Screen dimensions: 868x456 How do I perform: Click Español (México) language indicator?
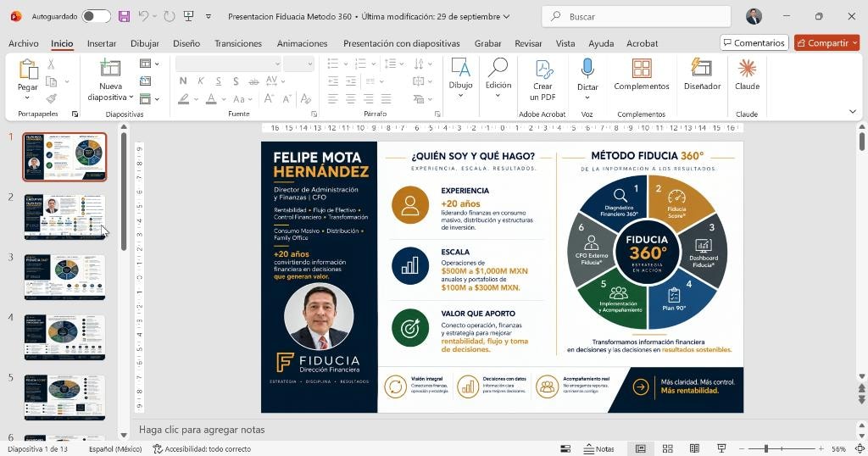coord(115,449)
